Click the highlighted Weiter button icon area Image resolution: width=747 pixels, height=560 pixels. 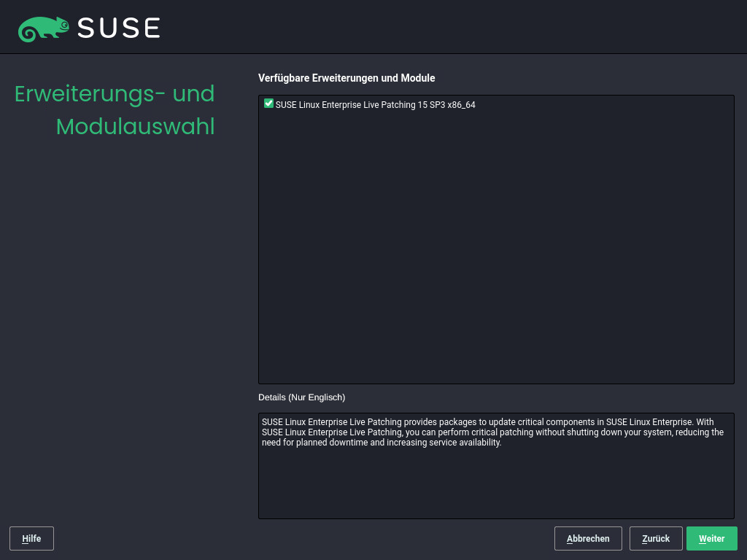point(712,538)
